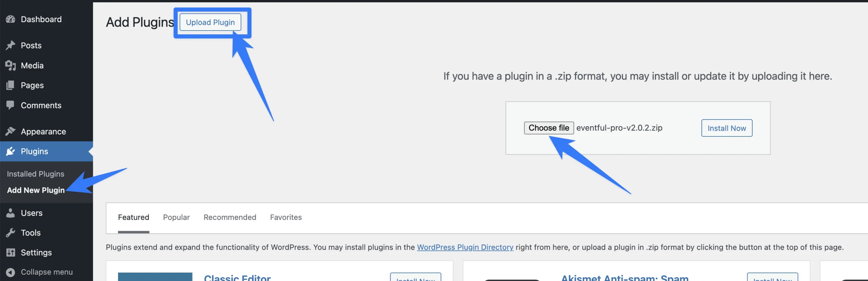The height and width of the screenshot is (281, 868).
Task: Select Plugins in the admin menu
Action: point(46,151)
